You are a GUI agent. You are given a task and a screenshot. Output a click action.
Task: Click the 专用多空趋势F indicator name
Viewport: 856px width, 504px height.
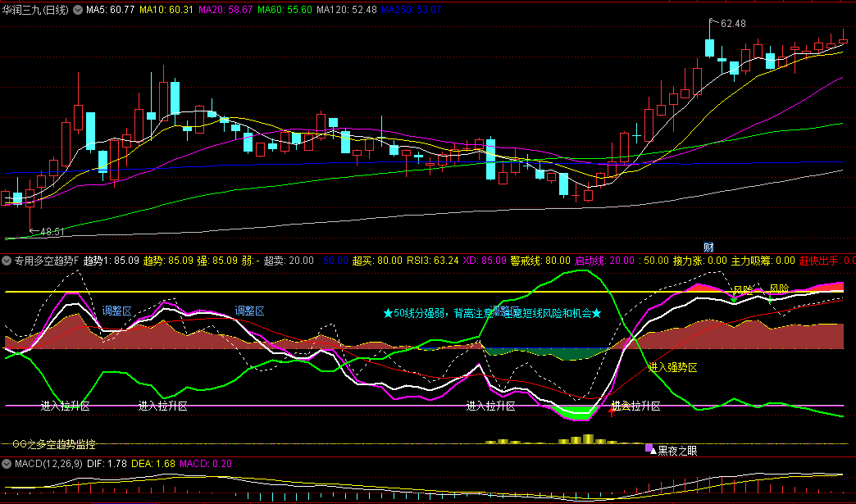47,261
